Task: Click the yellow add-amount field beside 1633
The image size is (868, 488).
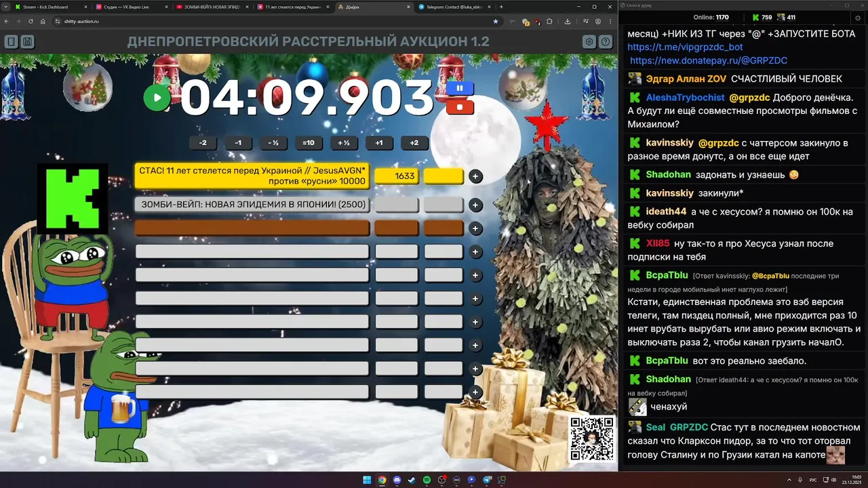Action: (x=443, y=176)
